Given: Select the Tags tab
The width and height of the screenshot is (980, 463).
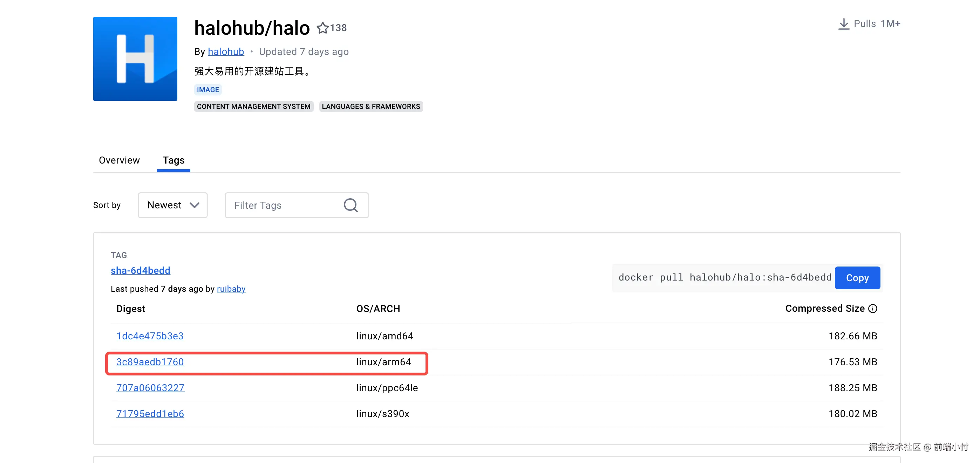Looking at the screenshot, I should pyautogui.click(x=173, y=160).
